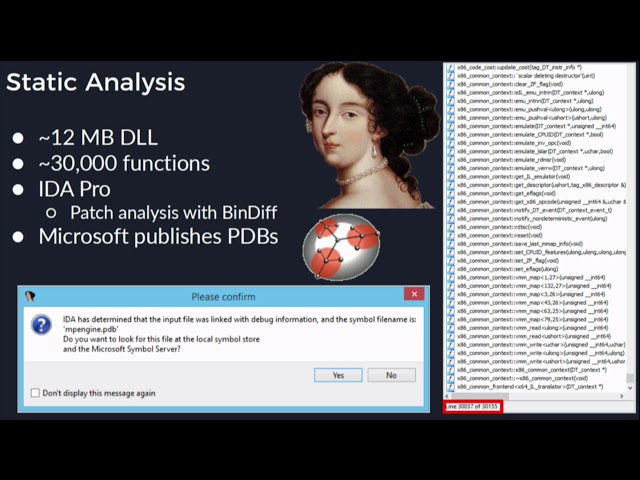This screenshot has height=480, width=640.
Task: Click function icon beside emu_pushval<ulong> row
Action: (x=450, y=109)
